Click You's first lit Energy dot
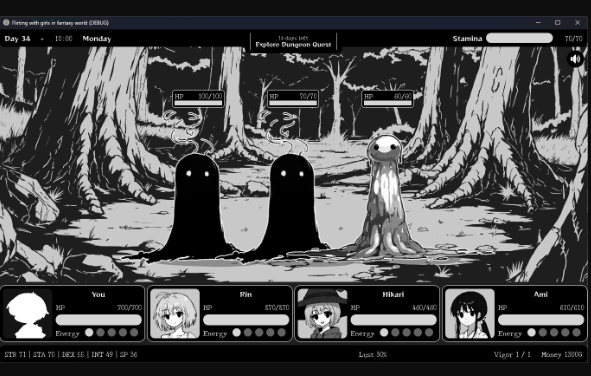 [x=89, y=333]
